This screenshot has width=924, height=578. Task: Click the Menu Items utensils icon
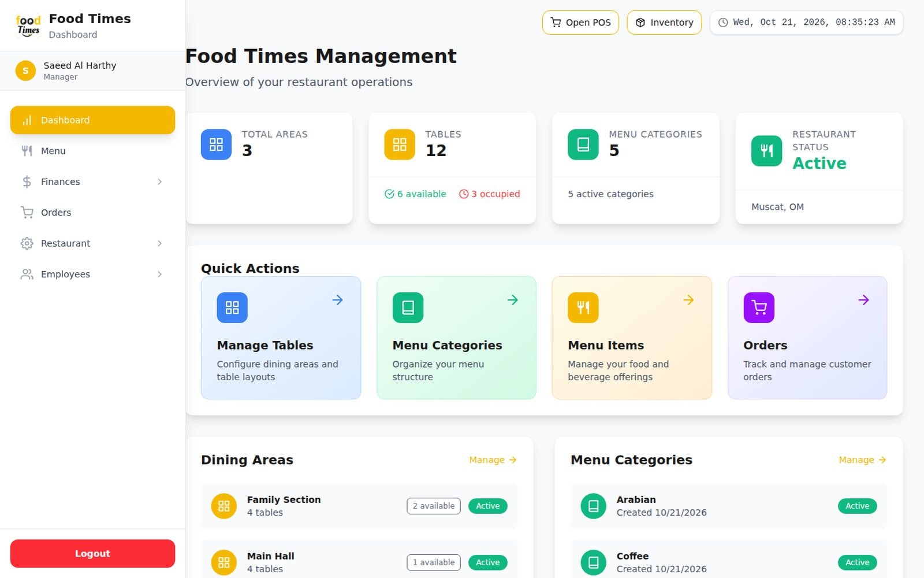(583, 307)
